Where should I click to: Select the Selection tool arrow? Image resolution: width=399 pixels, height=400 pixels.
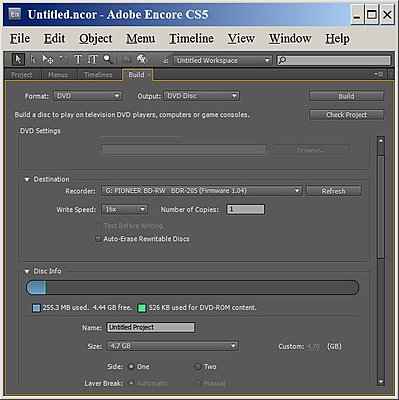(18, 60)
